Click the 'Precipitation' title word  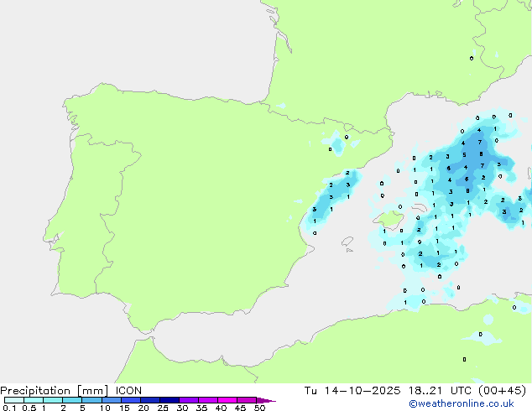pos(35,391)
